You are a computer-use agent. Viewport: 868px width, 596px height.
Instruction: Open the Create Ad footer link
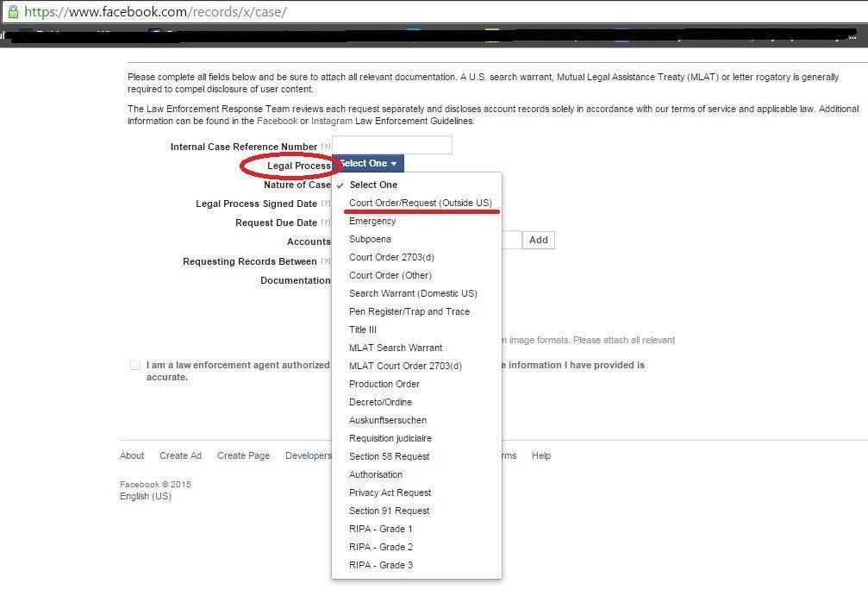click(x=180, y=455)
